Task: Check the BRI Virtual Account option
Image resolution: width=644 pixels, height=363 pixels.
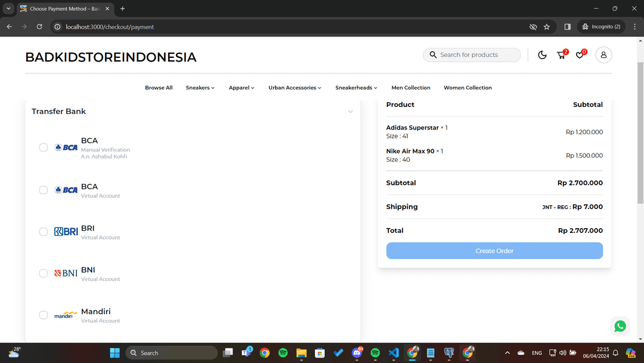Action: [44, 232]
